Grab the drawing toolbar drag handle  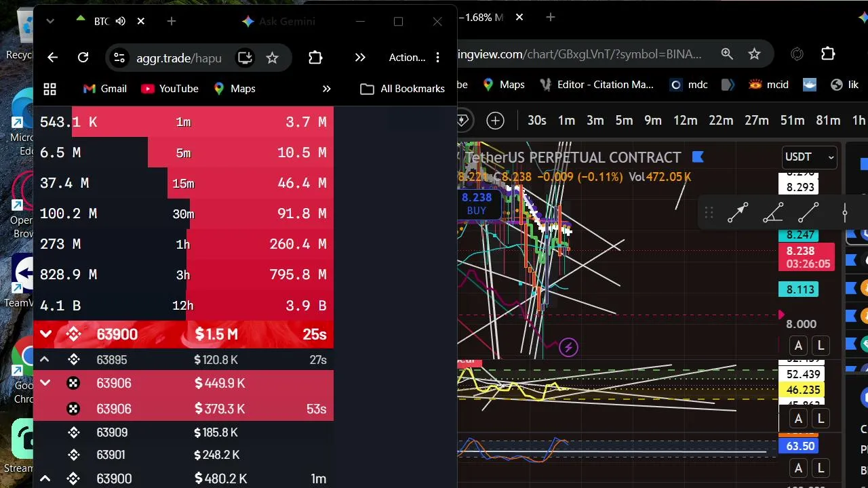coord(709,213)
